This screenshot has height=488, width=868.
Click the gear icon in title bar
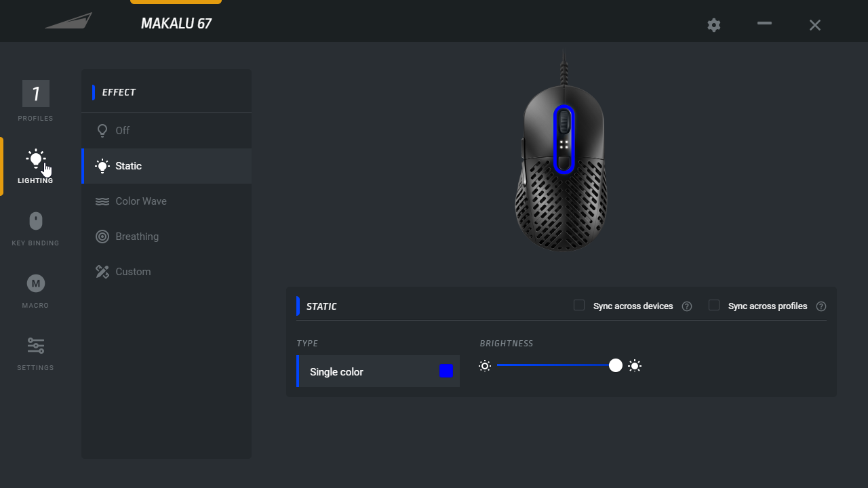(x=714, y=25)
